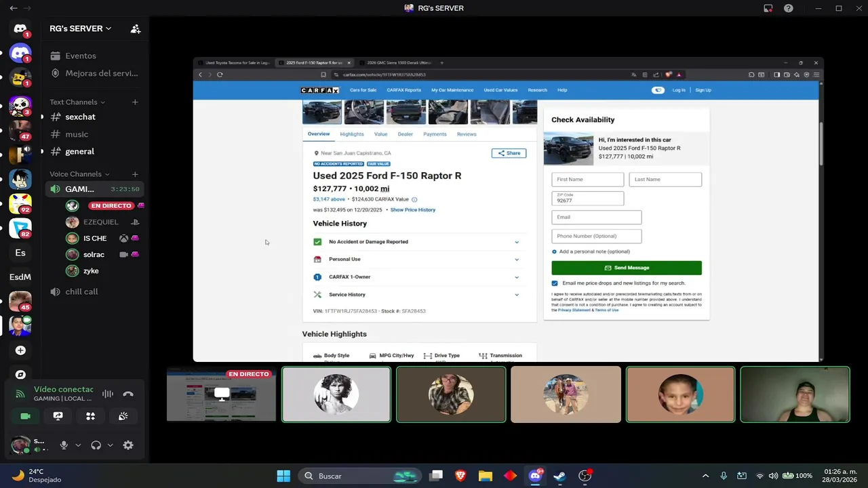This screenshot has height=488, width=868.
Task: Open Discord direct messages home icon
Action: click(20, 29)
